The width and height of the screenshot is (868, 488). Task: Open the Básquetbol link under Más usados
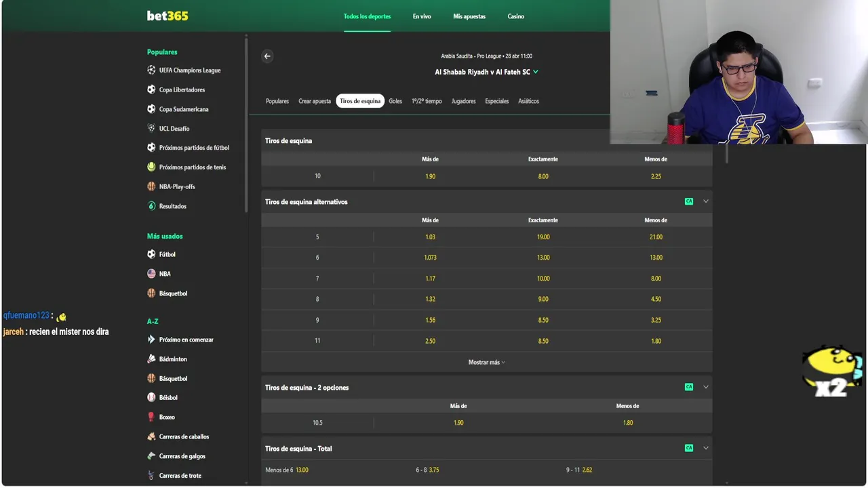point(173,293)
